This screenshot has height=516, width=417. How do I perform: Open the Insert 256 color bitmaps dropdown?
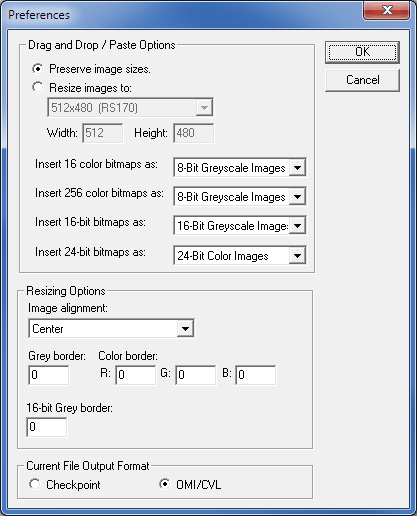pyautogui.click(x=240, y=197)
